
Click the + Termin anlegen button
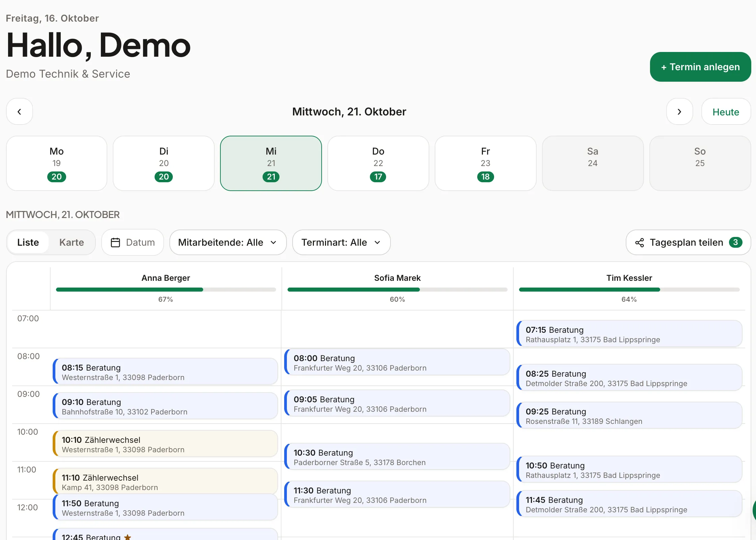(x=700, y=67)
